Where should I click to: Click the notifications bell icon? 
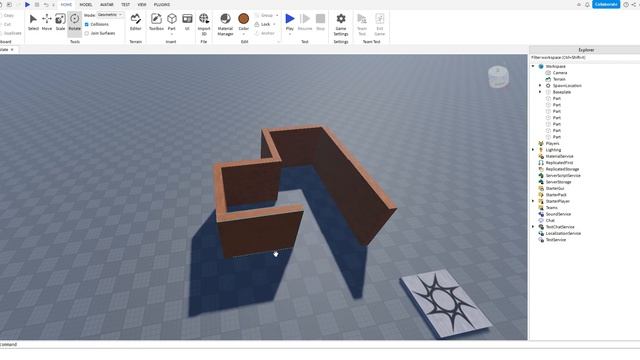(587, 4)
